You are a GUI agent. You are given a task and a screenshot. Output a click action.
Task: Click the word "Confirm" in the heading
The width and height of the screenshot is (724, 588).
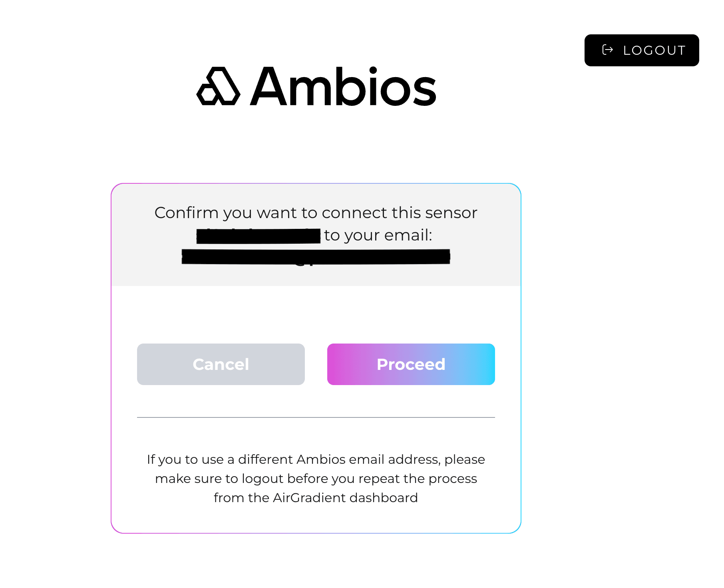point(186,213)
